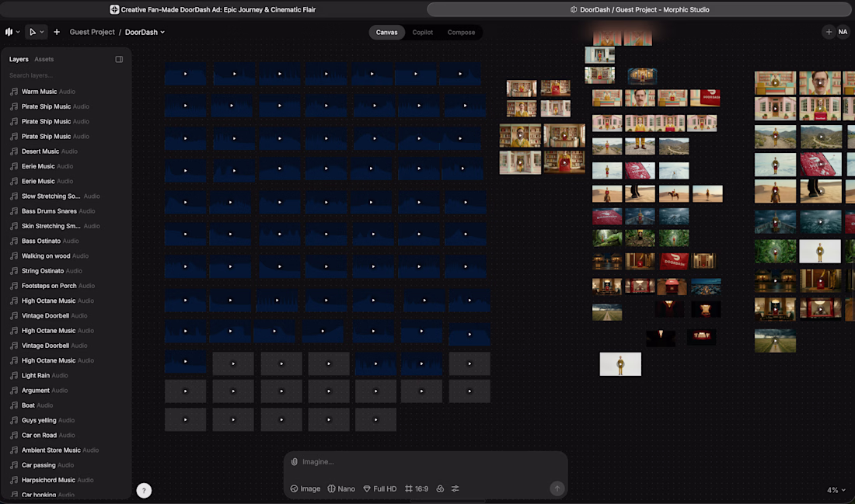Select the pointer tool
Screen dimensions: 855x504
pyautogui.click(x=33, y=32)
